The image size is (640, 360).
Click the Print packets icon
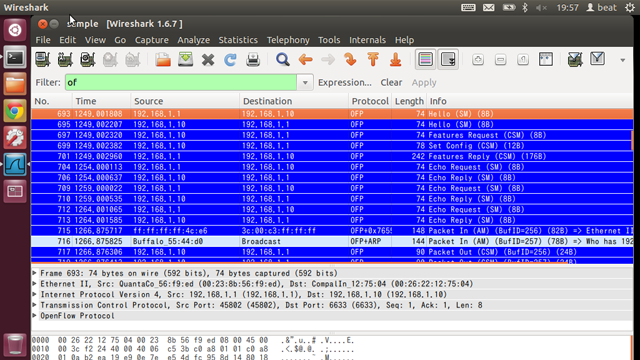pyautogui.click(x=253, y=60)
